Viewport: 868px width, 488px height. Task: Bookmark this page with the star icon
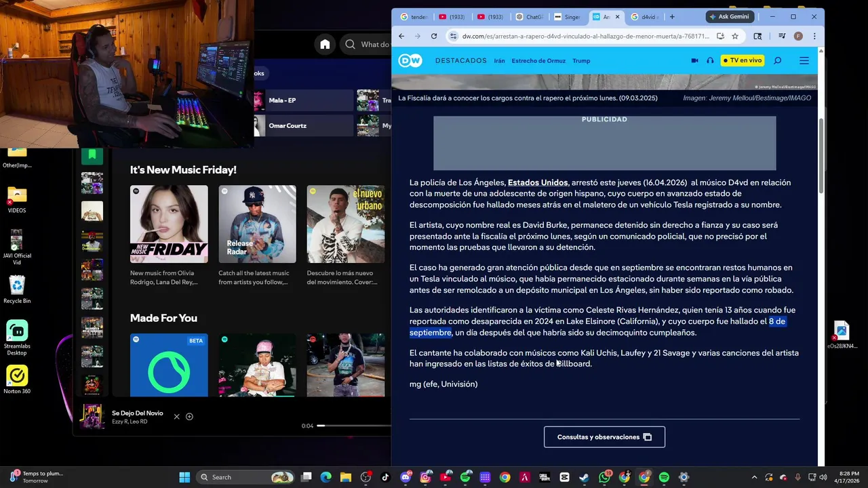coord(735,36)
